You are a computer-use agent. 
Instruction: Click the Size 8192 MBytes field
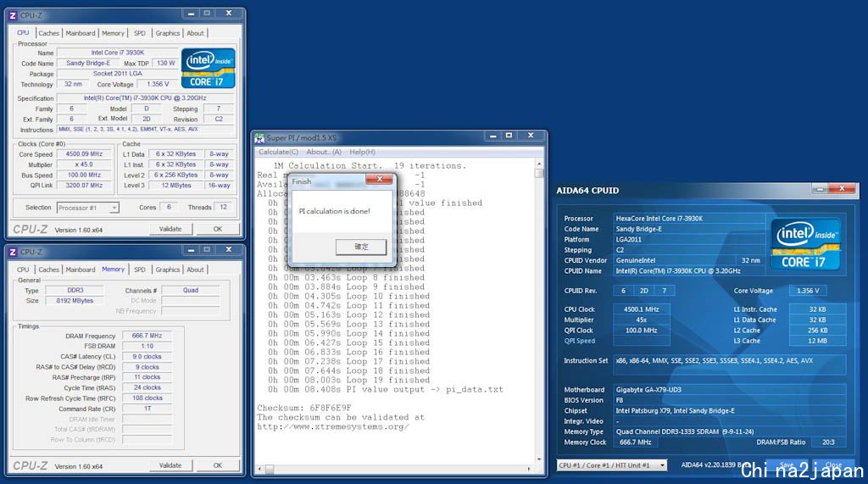pyautogui.click(x=75, y=301)
